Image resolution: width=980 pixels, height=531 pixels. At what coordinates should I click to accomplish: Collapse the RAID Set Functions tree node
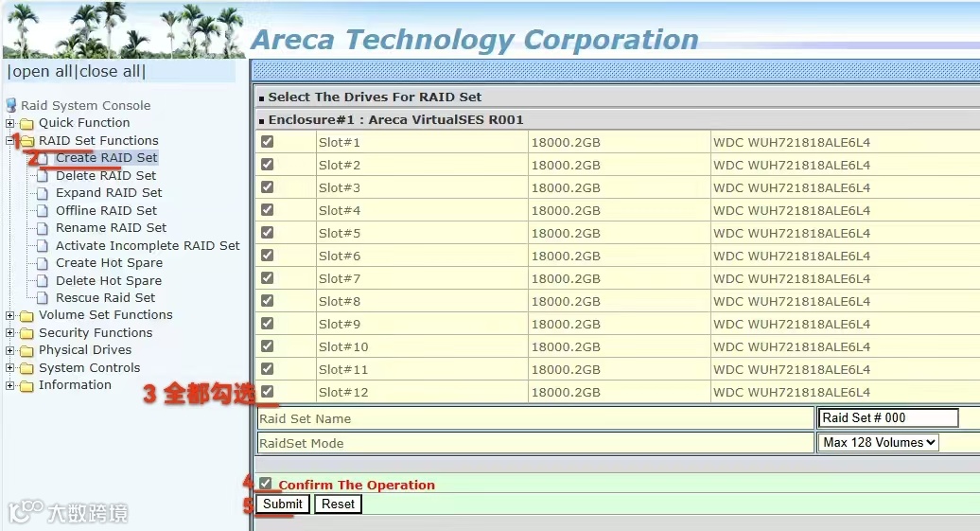coord(10,141)
